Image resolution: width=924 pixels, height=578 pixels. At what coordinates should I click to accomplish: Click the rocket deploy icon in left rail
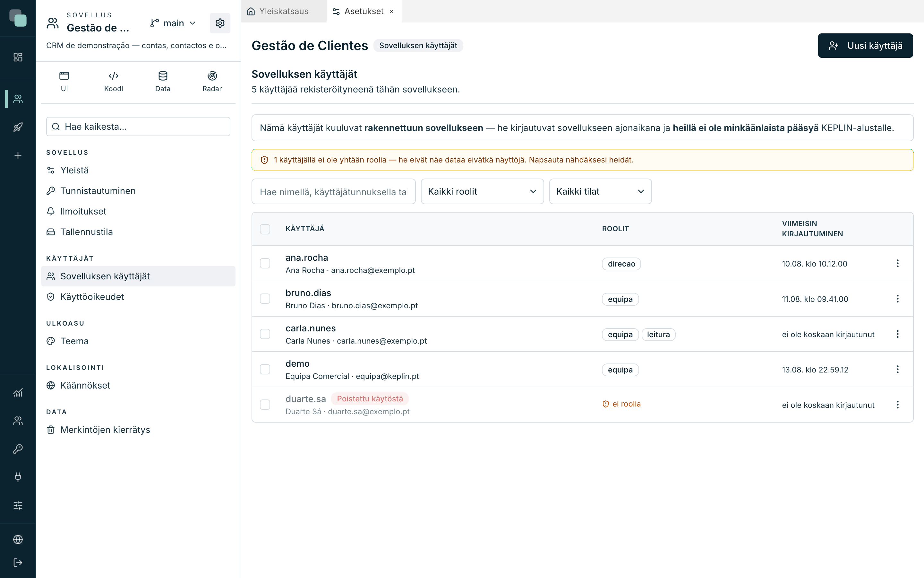coord(18,127)
